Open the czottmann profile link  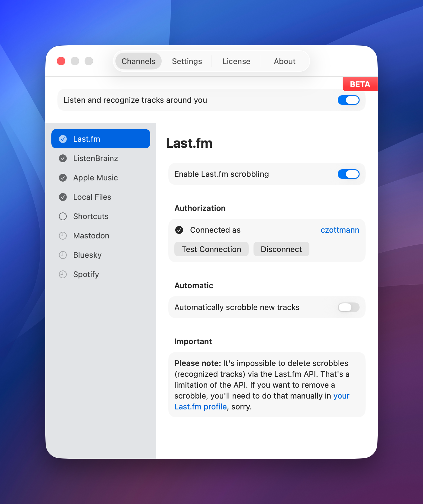pyautogui.click(x=340, y=230)
